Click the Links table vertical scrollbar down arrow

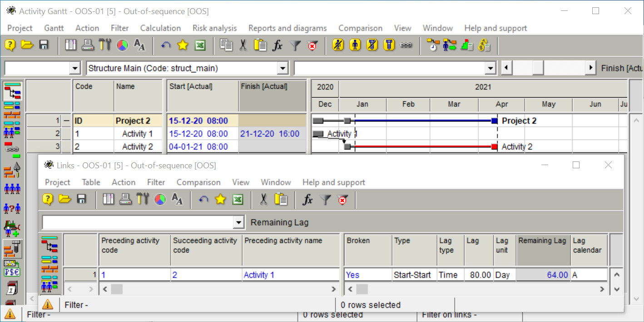pos(616,289)
